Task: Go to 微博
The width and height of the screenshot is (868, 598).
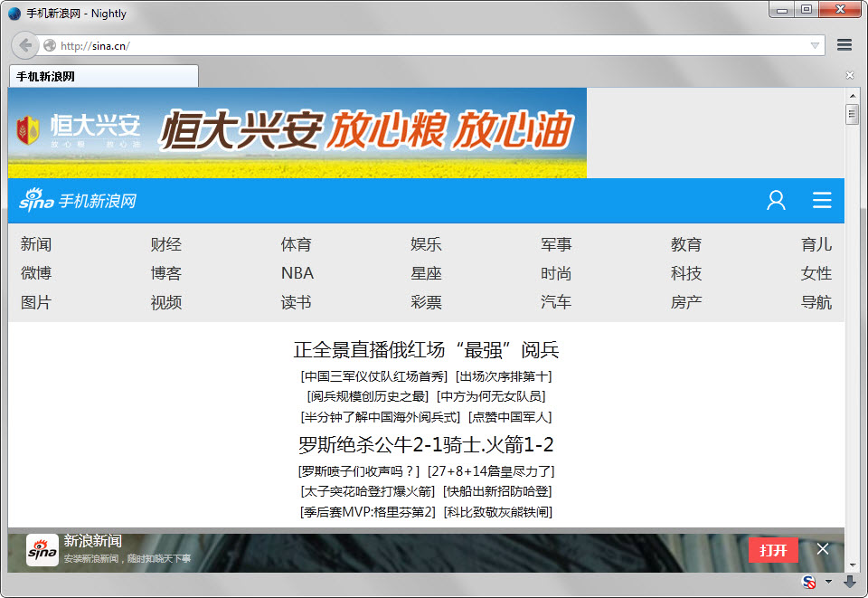Action: pyautogui.click(x=36, y=273)
